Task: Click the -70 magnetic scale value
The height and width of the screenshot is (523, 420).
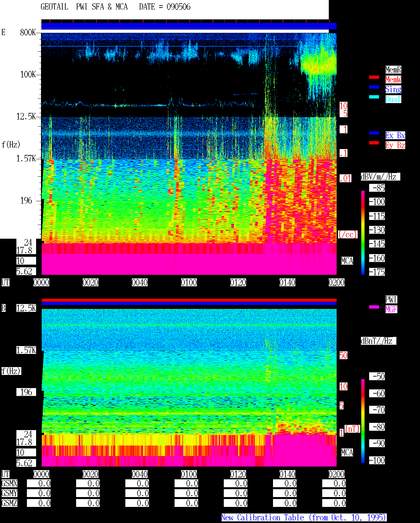Action: (x=377, y=410)
